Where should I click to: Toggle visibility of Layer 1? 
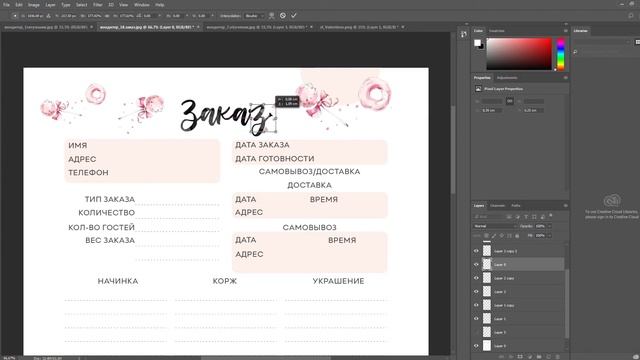[476, 318]
